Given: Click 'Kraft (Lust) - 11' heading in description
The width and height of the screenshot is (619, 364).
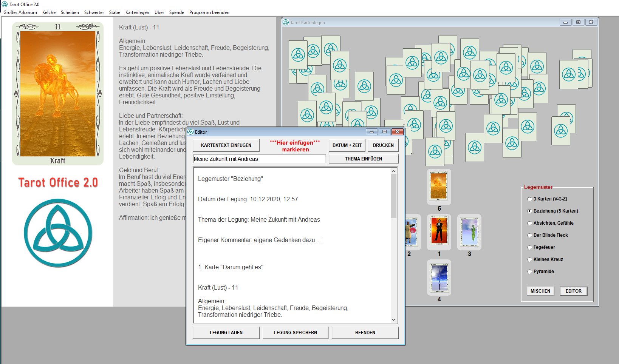Looking at the screenshot, I should coord(139,28).
